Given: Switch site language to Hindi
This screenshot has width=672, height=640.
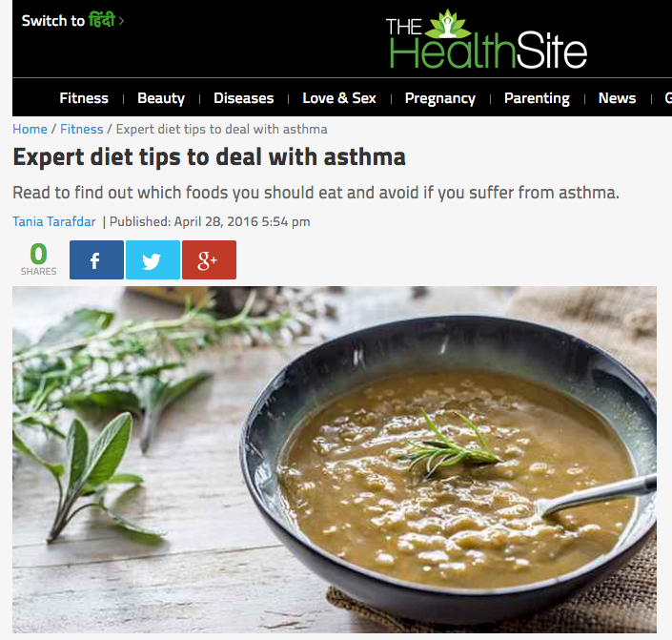Looking at the screenshot, I should 72,21.
